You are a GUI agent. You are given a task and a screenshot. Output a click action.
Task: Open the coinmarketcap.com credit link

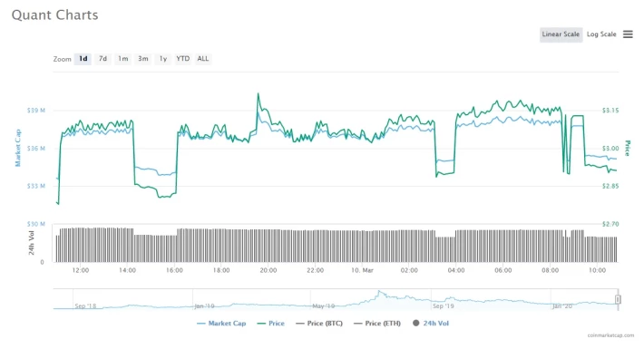tap(610, 335)
